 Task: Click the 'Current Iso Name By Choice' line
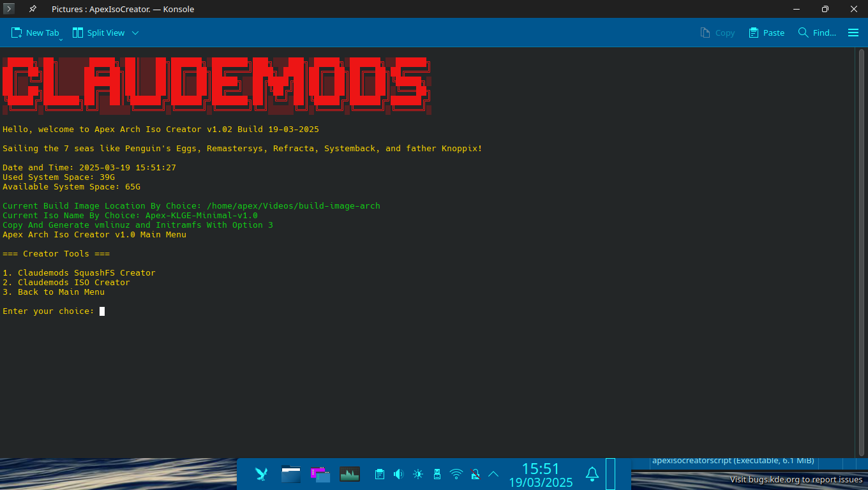[130, 216]
